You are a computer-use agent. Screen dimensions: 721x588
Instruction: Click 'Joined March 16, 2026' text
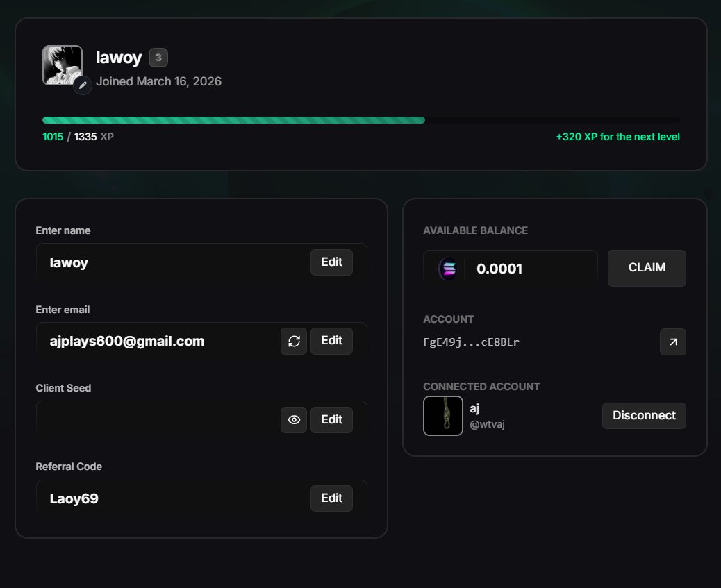[x=158, y=81]
